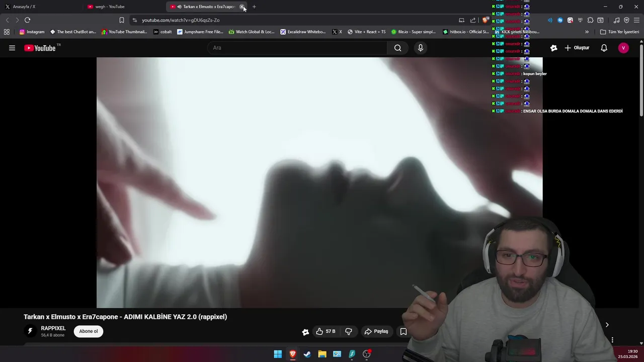
Task: Open a new browser tab
Action: (254, 7)
